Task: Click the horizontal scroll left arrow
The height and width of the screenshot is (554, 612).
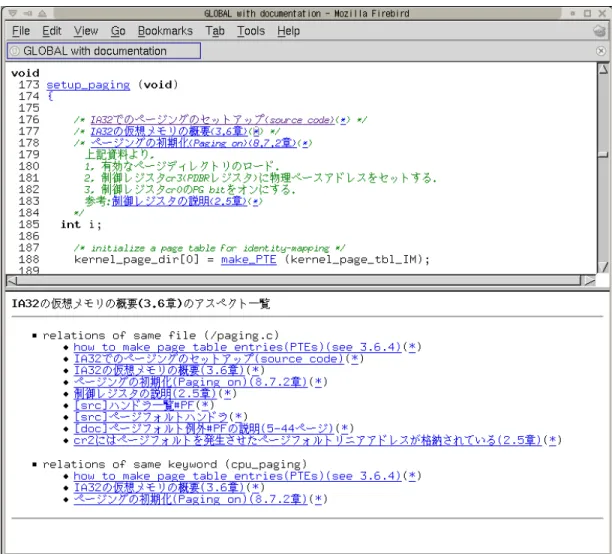Action: click(12, 280)
